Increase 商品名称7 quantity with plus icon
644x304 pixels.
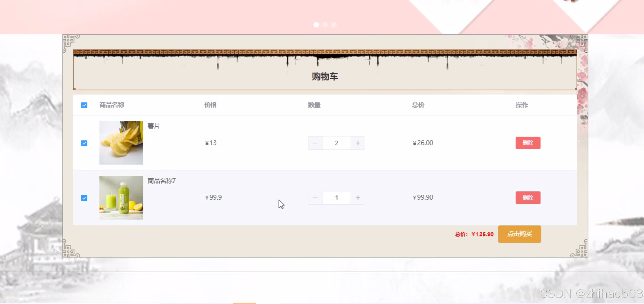(x=358, y=198)
